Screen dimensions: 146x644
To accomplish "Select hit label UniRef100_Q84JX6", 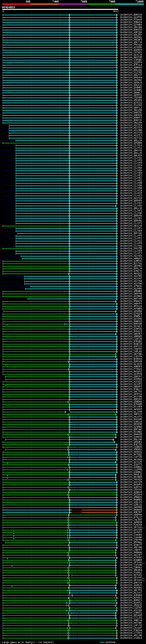I will 131,151.
